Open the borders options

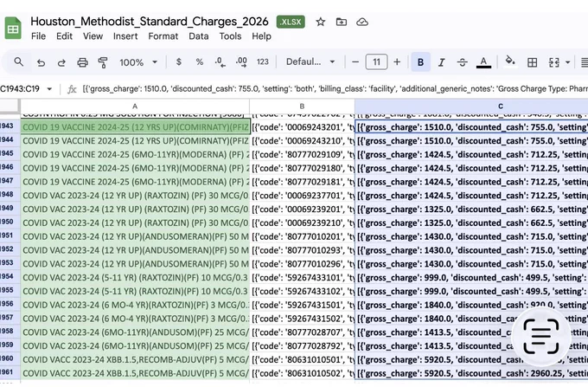tap(532, 62)
